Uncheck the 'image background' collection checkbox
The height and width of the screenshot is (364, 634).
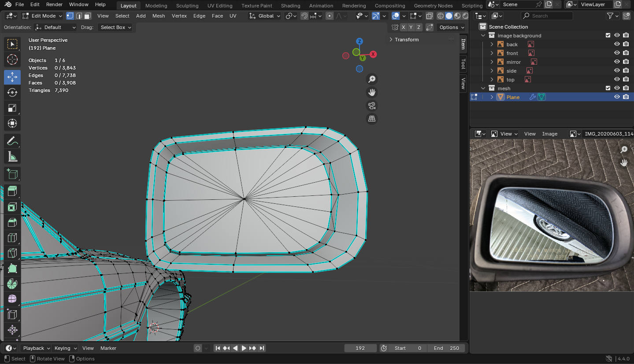coord(608,36)
